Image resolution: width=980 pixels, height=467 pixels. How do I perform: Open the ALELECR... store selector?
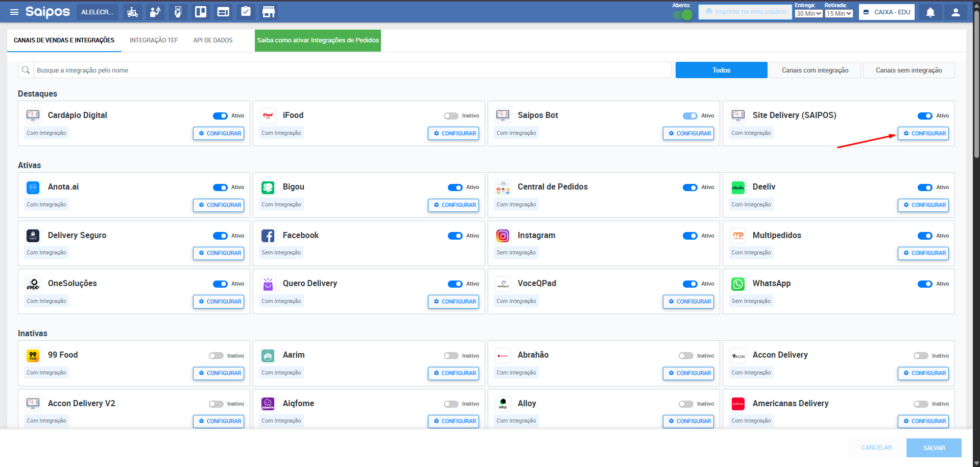[97, 12]
